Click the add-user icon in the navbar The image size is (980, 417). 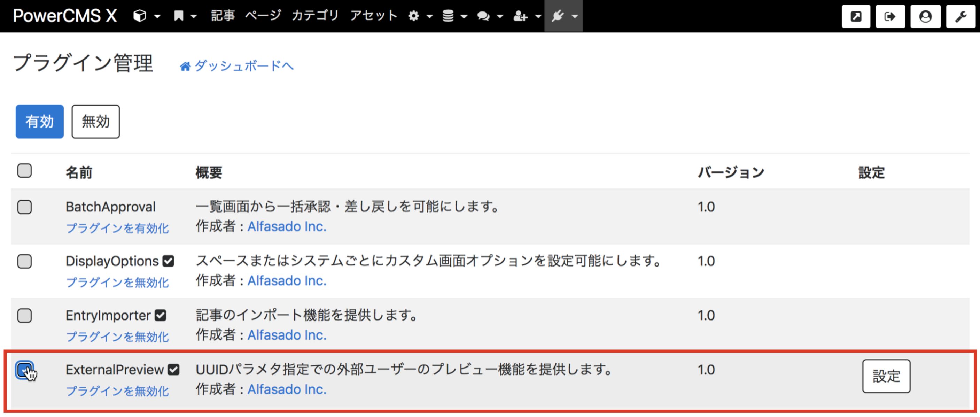point(520,16)
